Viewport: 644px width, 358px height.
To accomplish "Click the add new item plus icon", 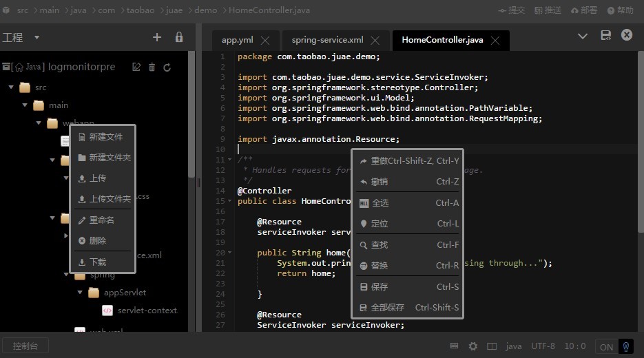I will tap(157, 37).
